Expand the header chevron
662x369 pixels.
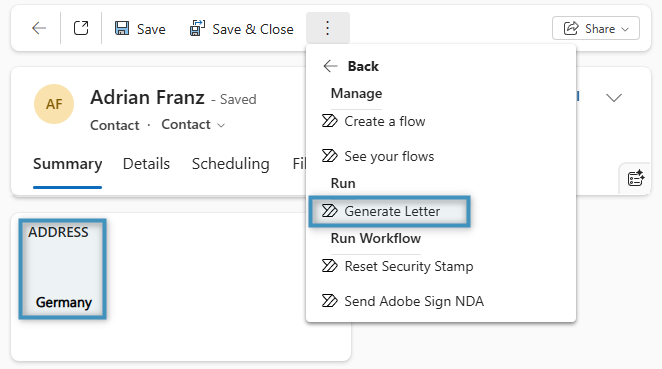613,98
